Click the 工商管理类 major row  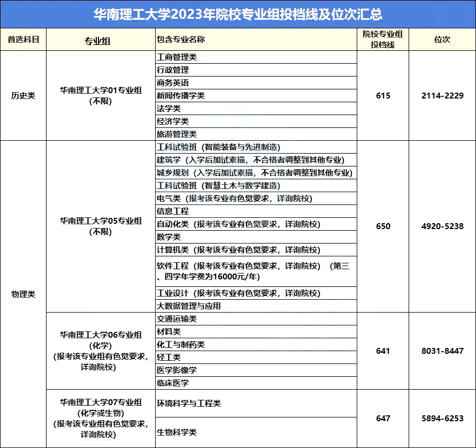pyautogui.click(x=256, y=57)
